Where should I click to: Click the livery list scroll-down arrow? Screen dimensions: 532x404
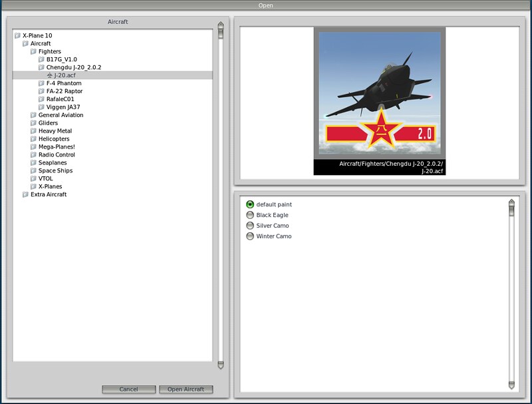point(511,385)
